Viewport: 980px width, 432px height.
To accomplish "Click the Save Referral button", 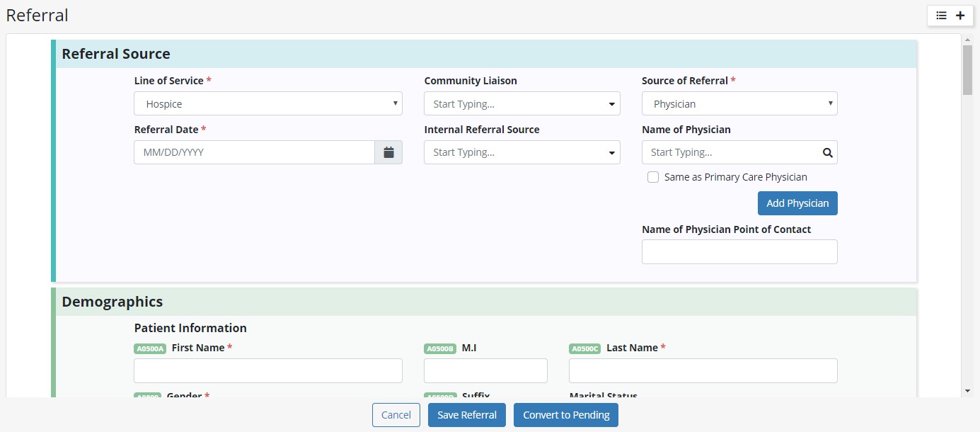I will pos(466,415).
